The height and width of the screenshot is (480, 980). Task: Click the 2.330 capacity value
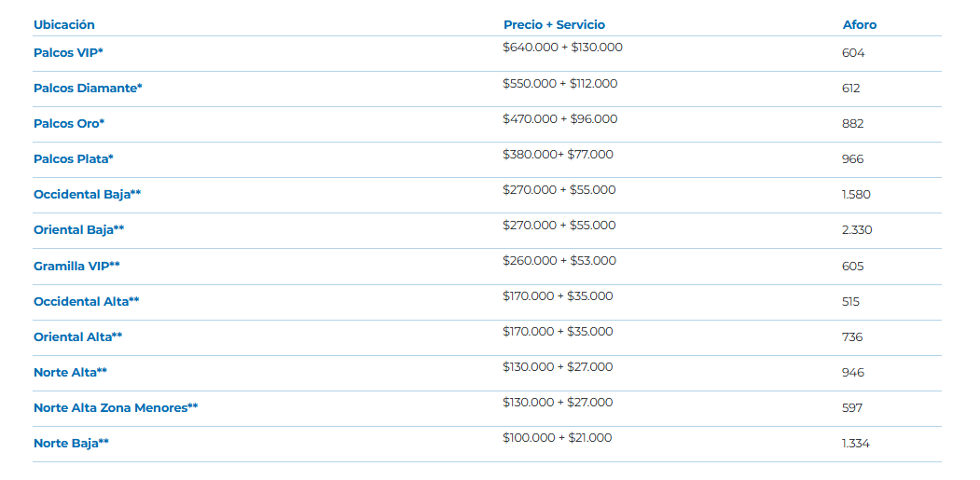point(857,230)
